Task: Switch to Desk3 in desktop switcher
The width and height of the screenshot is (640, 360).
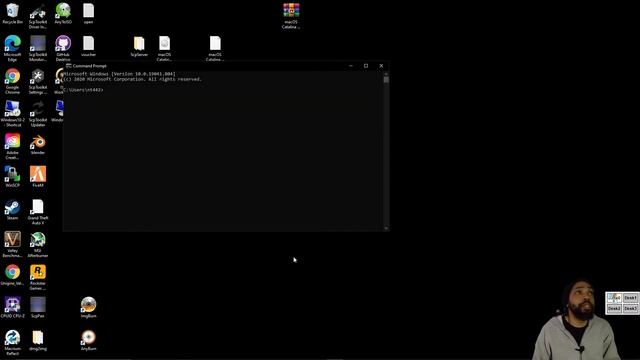Action: coord(630,309)
